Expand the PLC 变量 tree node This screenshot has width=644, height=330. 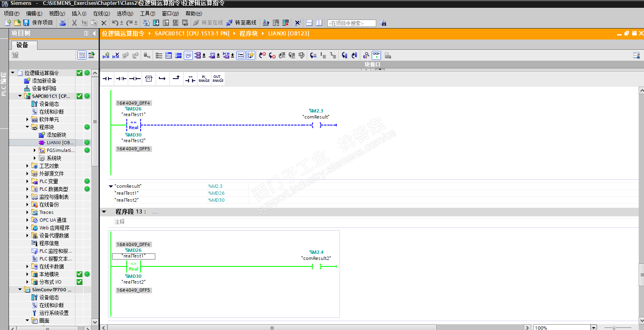coord(27,181)
